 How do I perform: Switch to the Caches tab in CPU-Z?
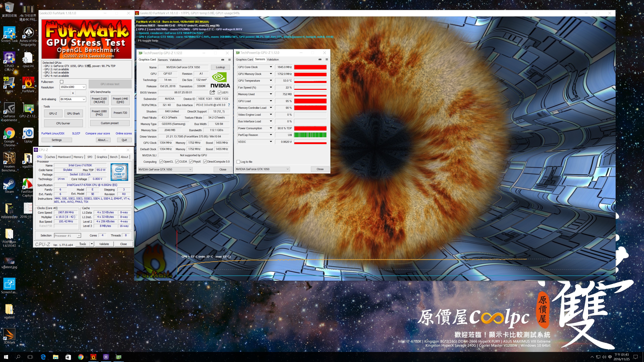tap(50, 157)
